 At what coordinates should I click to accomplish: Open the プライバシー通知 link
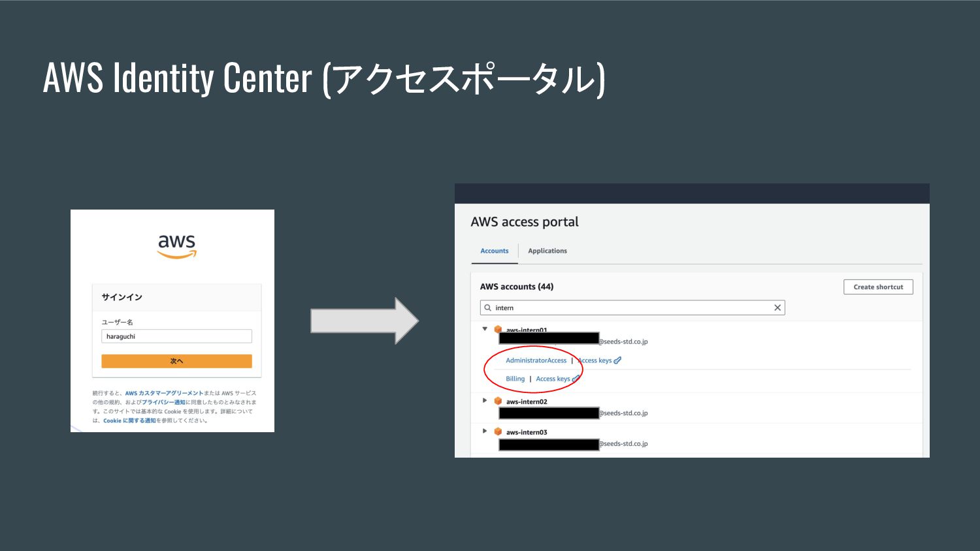point(163,402)
